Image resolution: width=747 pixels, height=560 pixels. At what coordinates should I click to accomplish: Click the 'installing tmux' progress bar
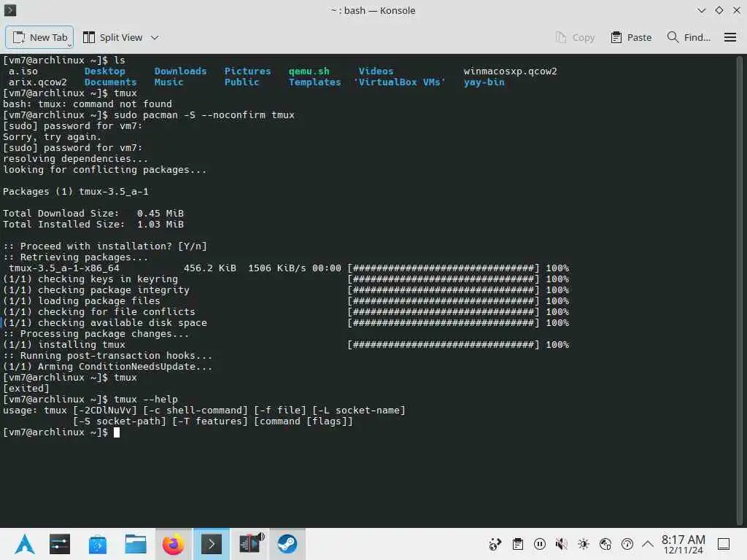444,344
